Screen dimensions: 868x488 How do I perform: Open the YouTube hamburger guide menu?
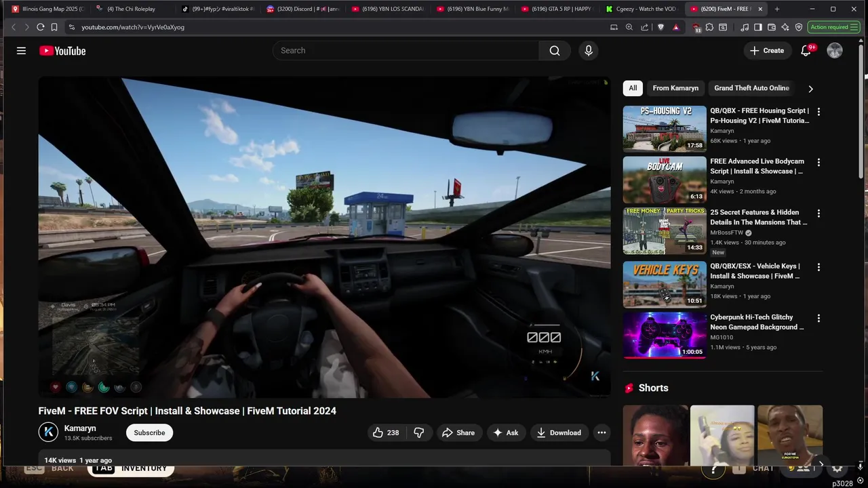point(21,51)
